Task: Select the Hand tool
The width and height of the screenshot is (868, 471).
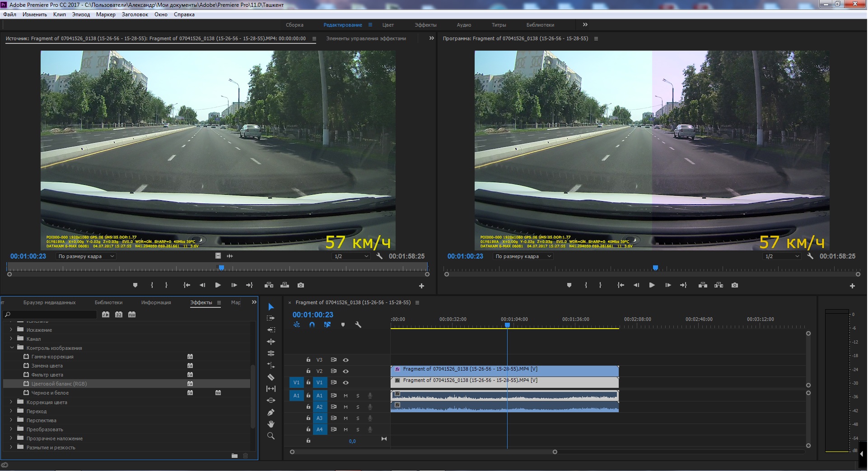Action: tap(271, 424)
